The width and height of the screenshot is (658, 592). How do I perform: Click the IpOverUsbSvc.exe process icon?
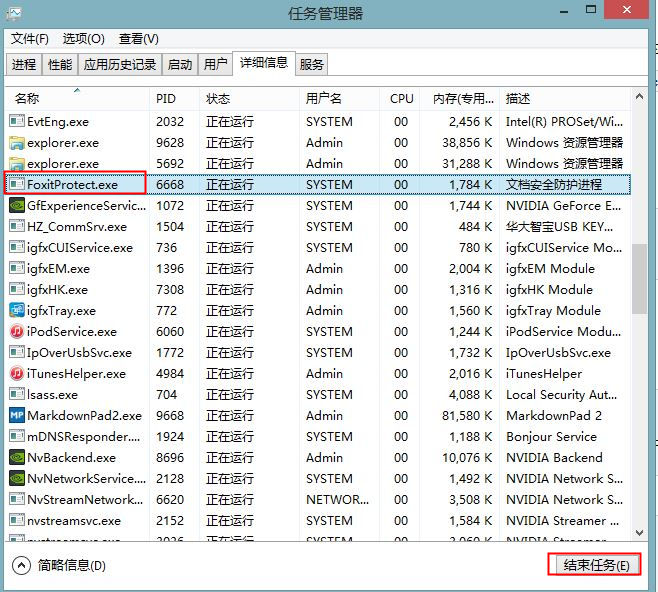[x=17, y=352]
